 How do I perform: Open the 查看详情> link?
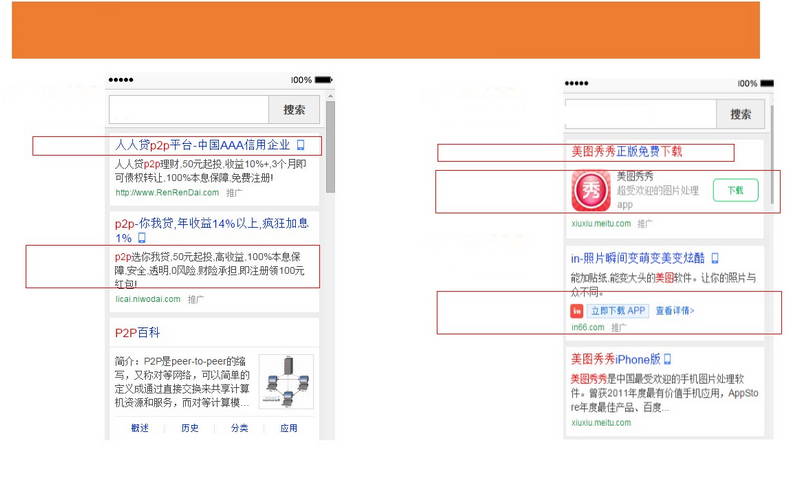click(675, 311)
